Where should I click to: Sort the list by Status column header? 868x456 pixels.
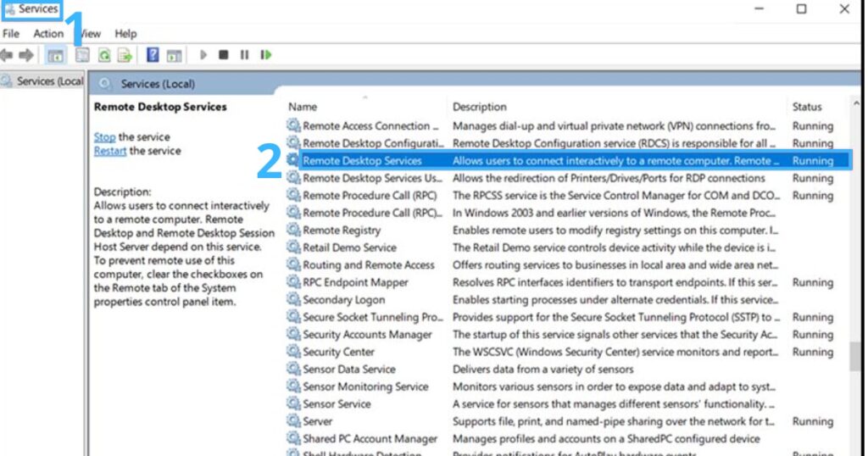click(807, 107)
